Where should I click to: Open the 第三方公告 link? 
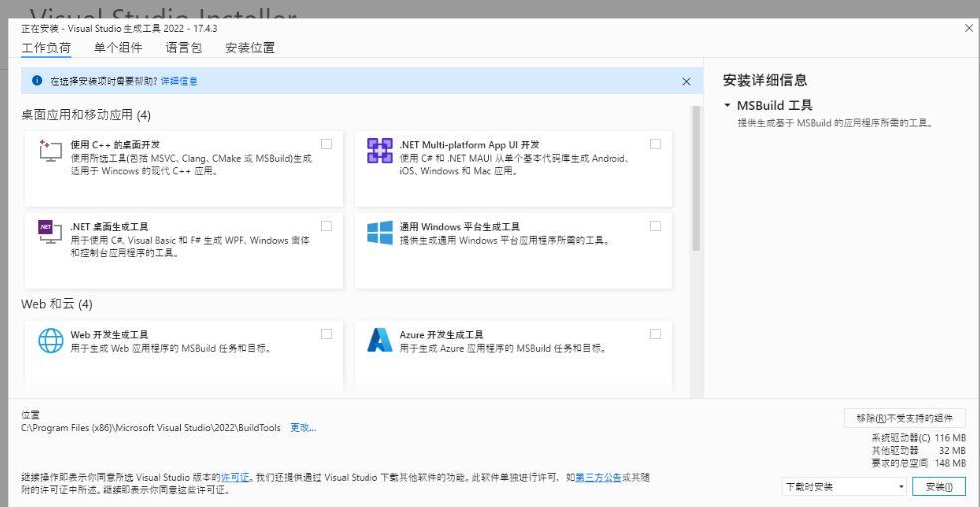click(599, 478)
